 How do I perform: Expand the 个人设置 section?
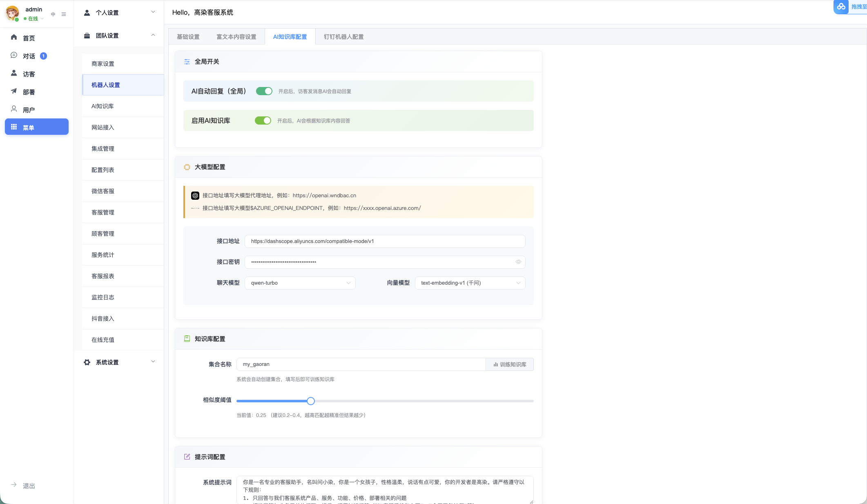(153, 12)
